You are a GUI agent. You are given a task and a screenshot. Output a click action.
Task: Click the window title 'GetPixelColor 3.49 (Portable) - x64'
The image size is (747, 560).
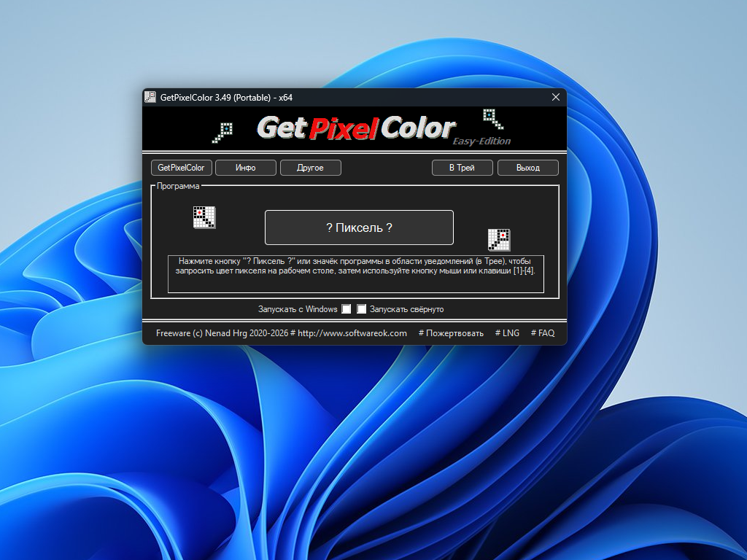click(226, 98)
